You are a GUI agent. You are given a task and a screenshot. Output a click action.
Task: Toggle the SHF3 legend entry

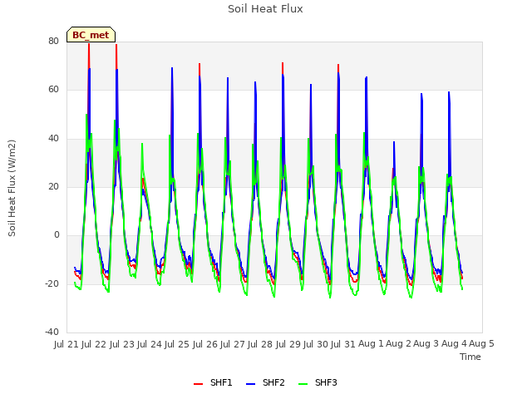(x=318, y=382)
